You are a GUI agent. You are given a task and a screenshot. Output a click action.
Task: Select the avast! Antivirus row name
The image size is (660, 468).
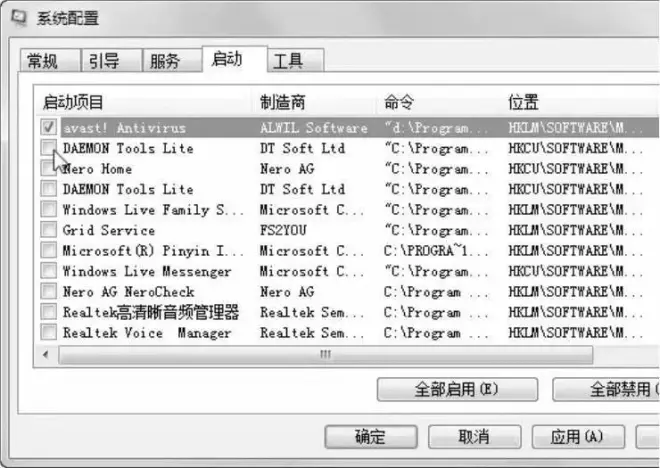pos(125,128)
